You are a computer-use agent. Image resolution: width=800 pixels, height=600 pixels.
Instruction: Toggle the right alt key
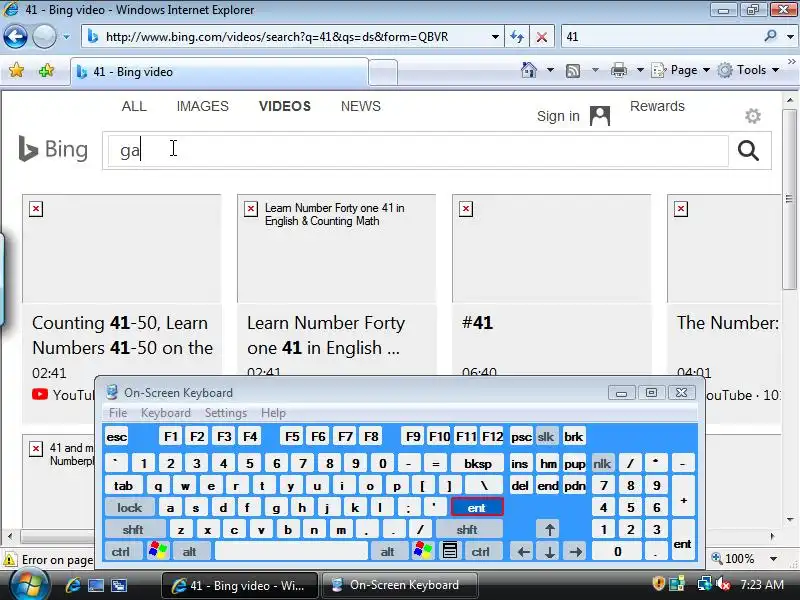pyautogui.click(x=388, y=552)
